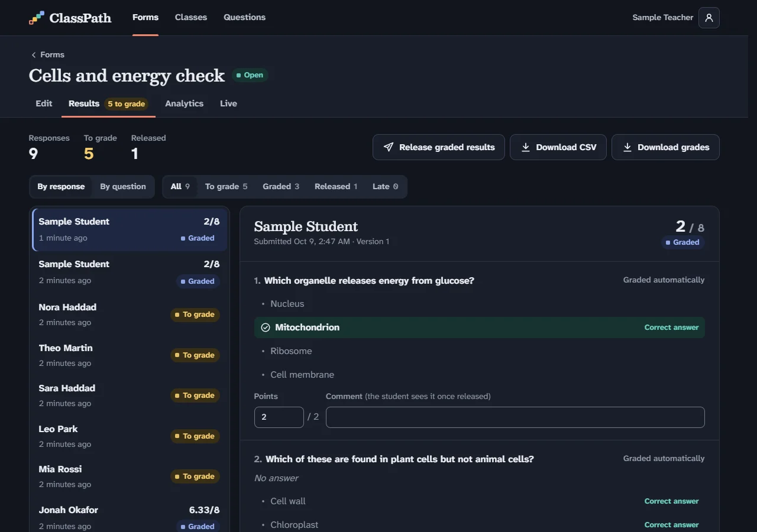The image size is (757, 532).
Task: Open Nora Haddad's response
Action: click(130, 314)
